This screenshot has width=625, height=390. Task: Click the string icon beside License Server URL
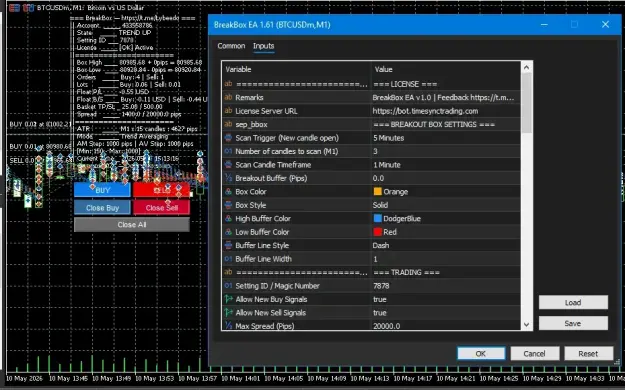(x=228, y=111)
